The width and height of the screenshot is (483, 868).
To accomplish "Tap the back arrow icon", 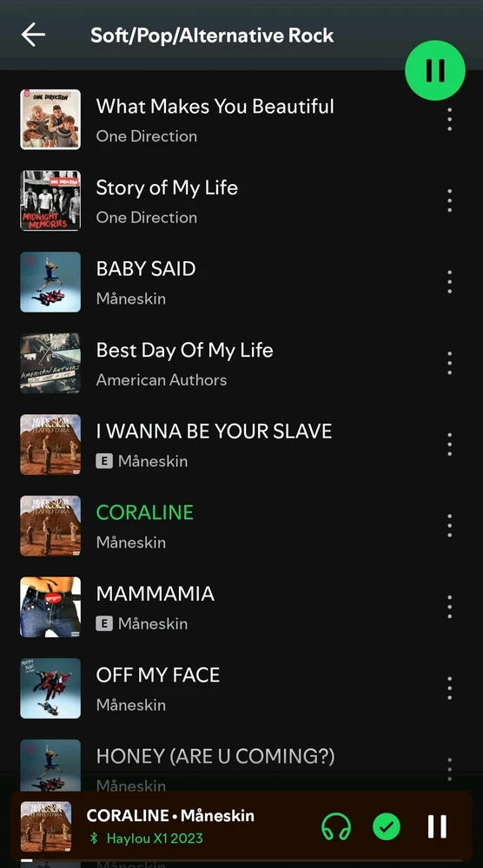I will [33, 35].
